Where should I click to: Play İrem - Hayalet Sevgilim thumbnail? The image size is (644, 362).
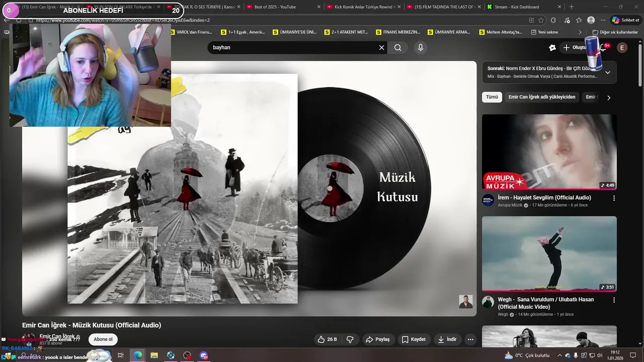pos(549,152)
